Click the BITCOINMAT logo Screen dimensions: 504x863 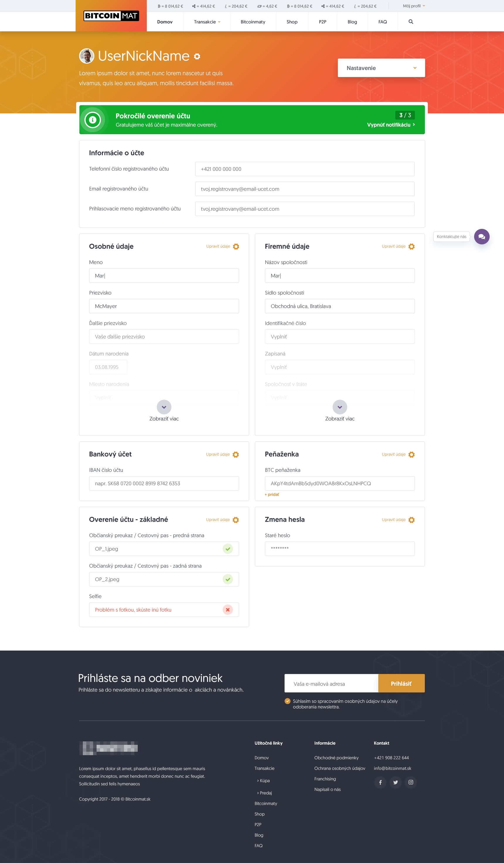pos(111,16)
